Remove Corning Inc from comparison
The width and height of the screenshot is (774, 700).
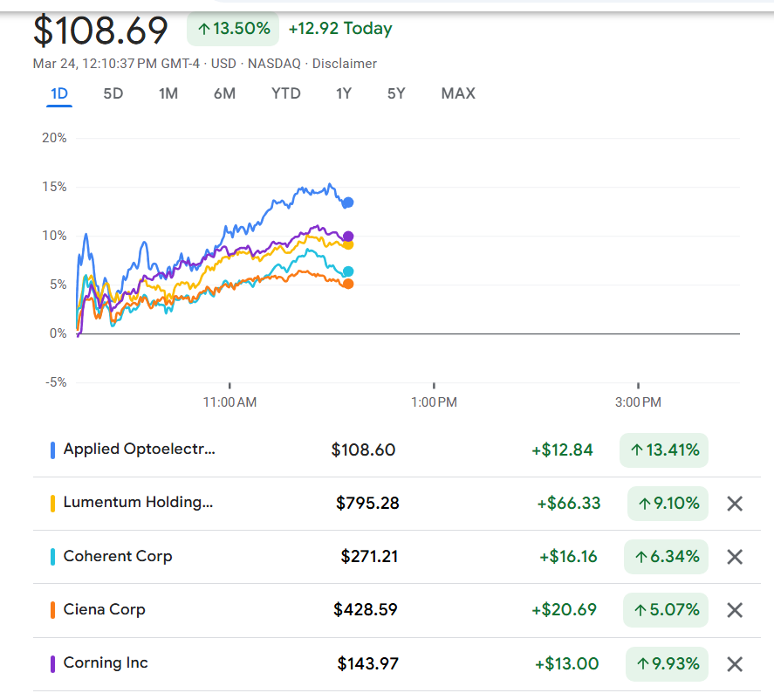pyautogui.click(x=735, y=664)
